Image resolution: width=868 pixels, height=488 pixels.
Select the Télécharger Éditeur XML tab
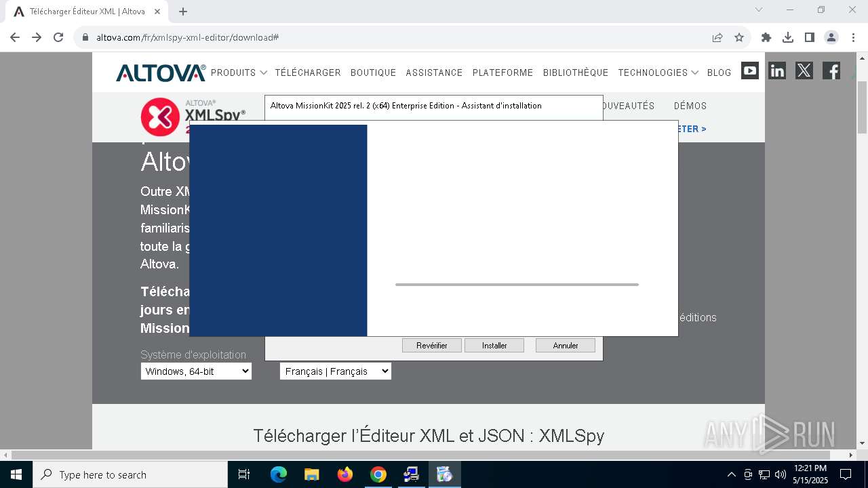[87, 12]
